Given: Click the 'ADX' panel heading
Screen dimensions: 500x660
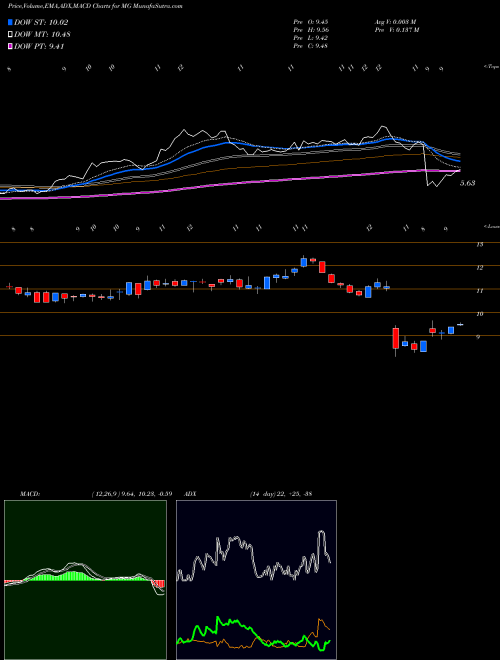Looking at the screenshot, I should point(190,494).
